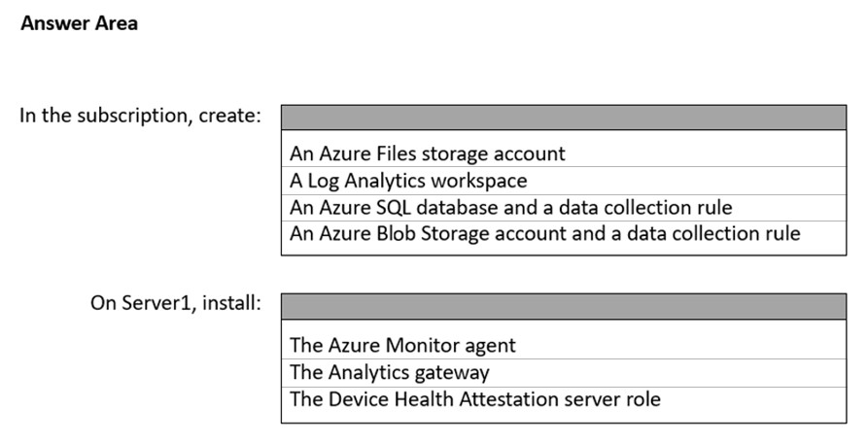
Task: Select "The Analytics gateway" option
Action: pyautogui.click(x=389, y=372)
